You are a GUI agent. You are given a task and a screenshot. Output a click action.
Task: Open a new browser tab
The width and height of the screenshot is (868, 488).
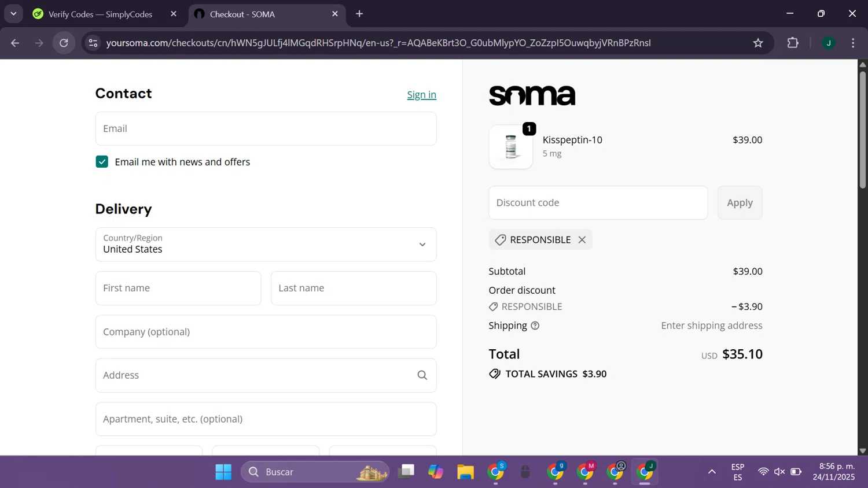click(x=359, y=14)
